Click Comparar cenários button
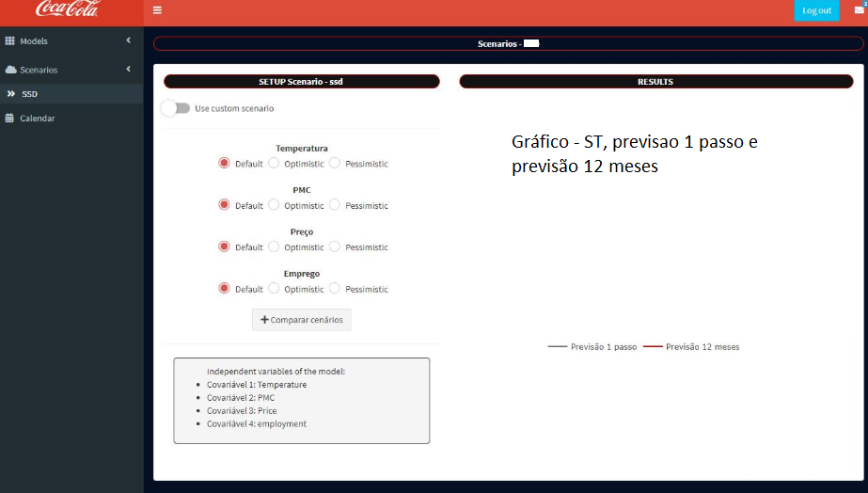 [x=301, y=320]
